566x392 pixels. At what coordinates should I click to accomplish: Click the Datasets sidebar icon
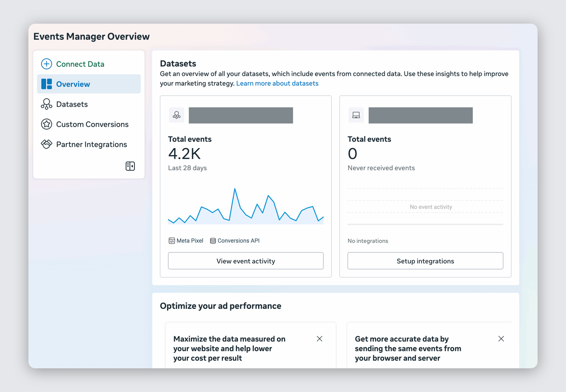tap(46, 104)
